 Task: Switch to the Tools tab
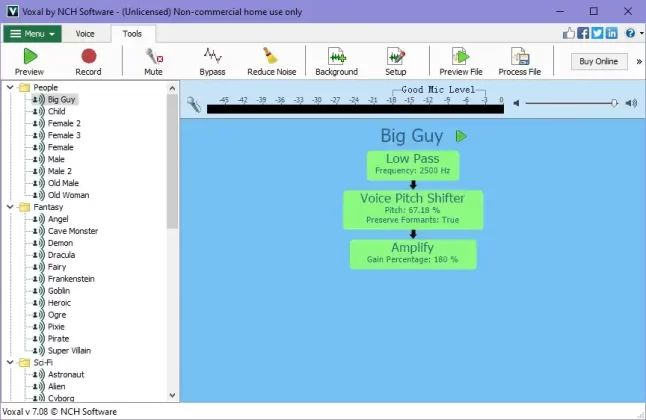click(x=132, y=34)
